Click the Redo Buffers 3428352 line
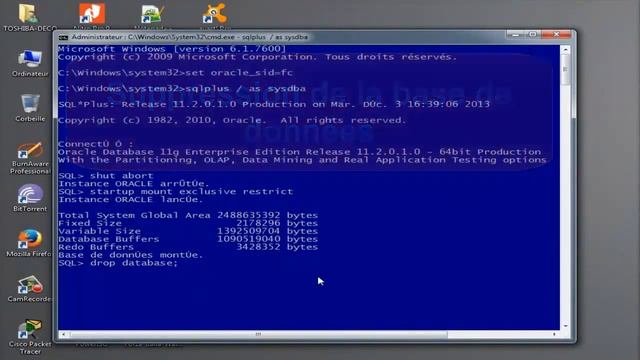640x360 pixels. pos(188,247)
